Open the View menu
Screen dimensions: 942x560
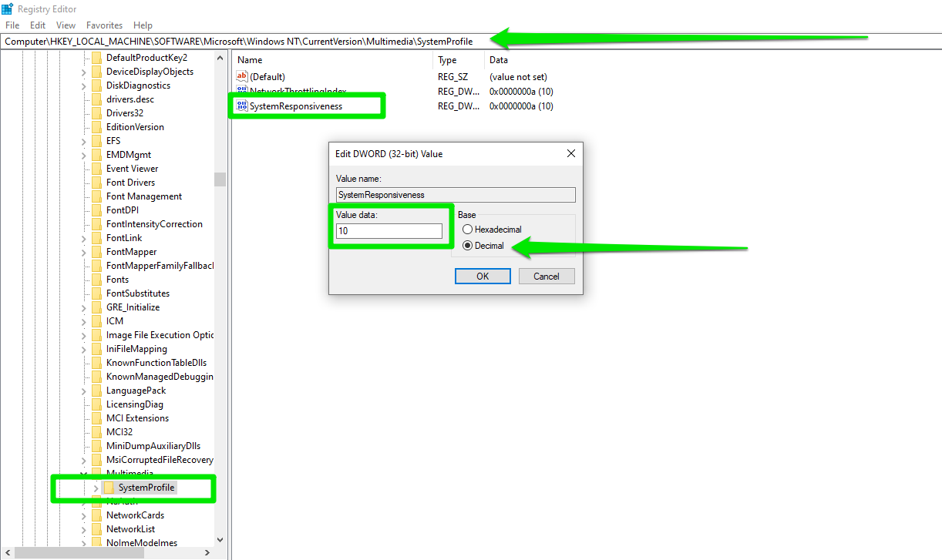[x=66, y=25]
